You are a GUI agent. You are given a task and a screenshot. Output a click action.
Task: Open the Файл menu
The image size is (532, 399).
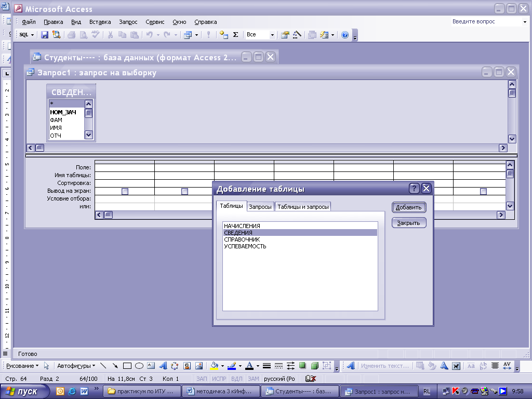tap(29, 22)
